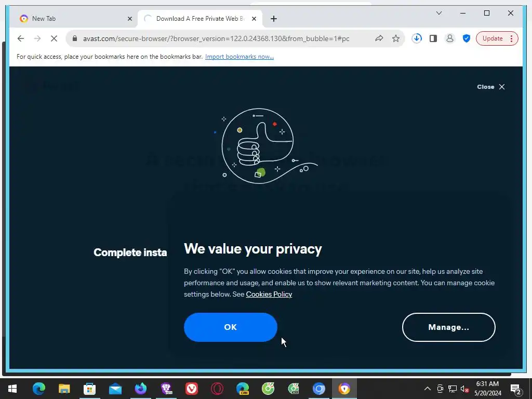The width and height of the screenshot is (532, 399).
Task: Show hidden system tray icons
Action: [x=428, y=389]
